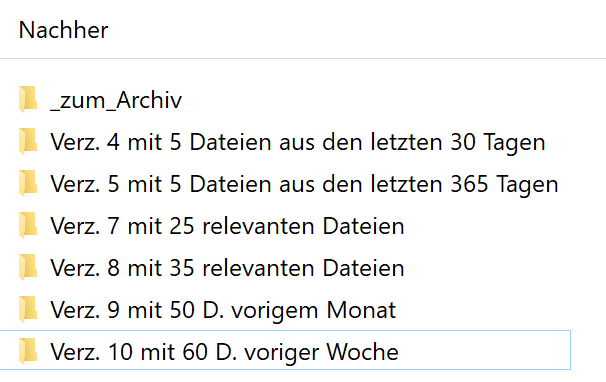Click the text '365 Tagen' in Verz. 5 row
The image size is (606, 382).
coord(504,184)
